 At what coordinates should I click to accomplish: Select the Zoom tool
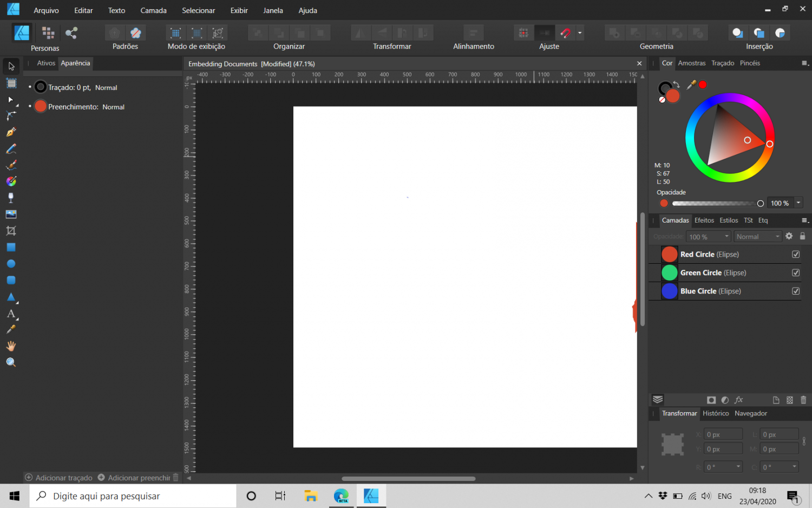pos(11,362)
